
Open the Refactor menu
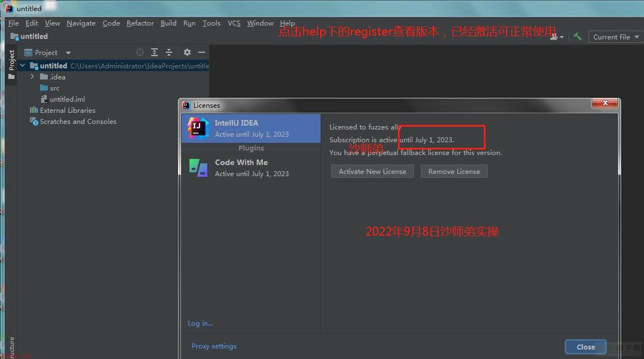coord(140,23)
